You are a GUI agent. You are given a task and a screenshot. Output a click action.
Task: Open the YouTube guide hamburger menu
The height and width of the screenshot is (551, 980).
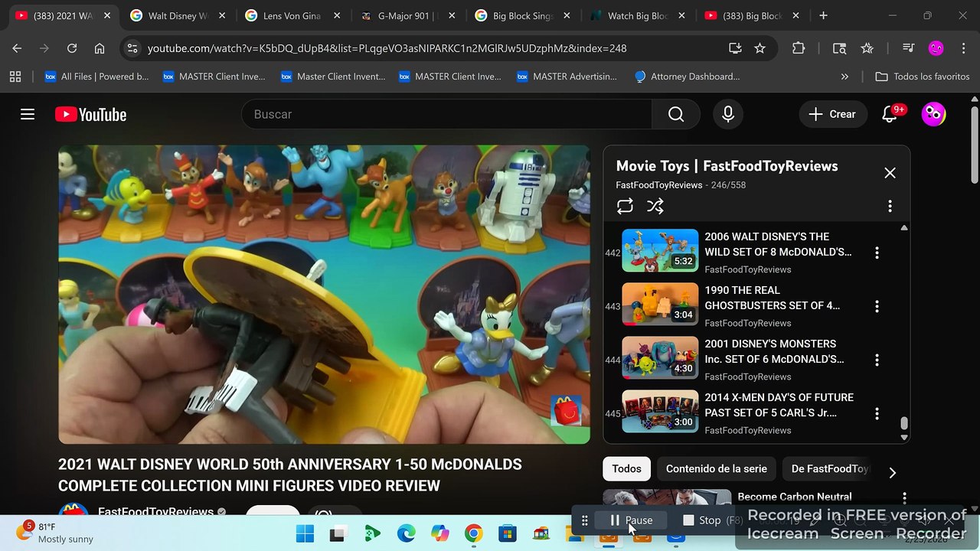coord(28,114)
